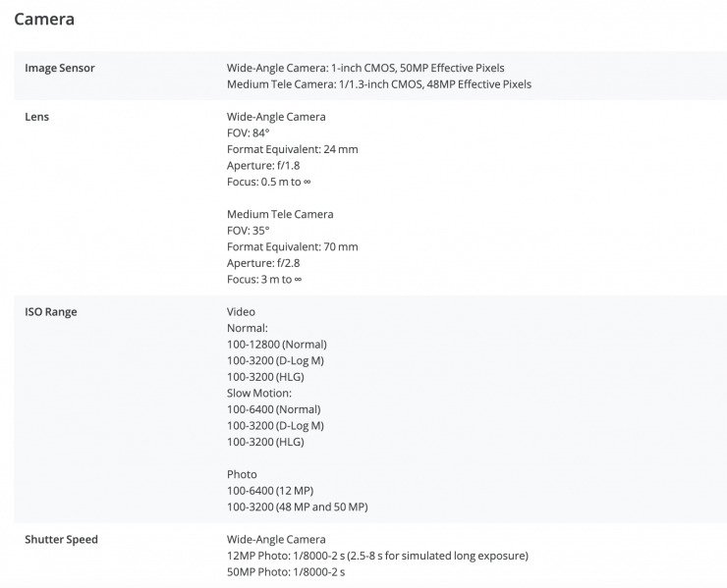This screenshot has width=727, height=588.
Task: Click the Aperture: f/2.8 text
Action: click(263, 263)
